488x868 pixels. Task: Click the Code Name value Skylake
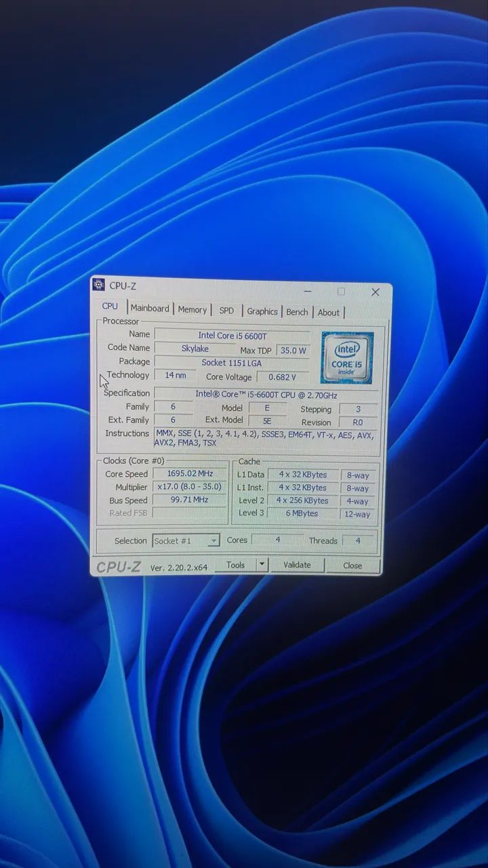(195, 349)
